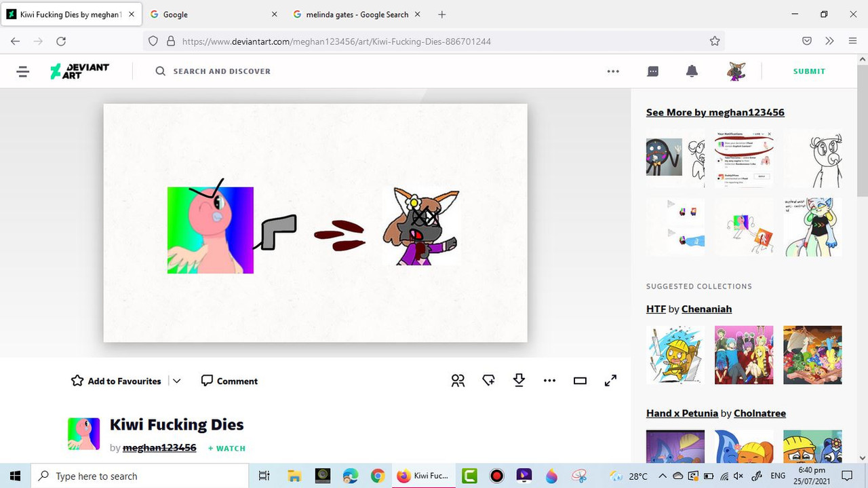Open the Pocket save icon
This screenshot has height=488, width=868.
pyautogui.click(x=807, y=41)
